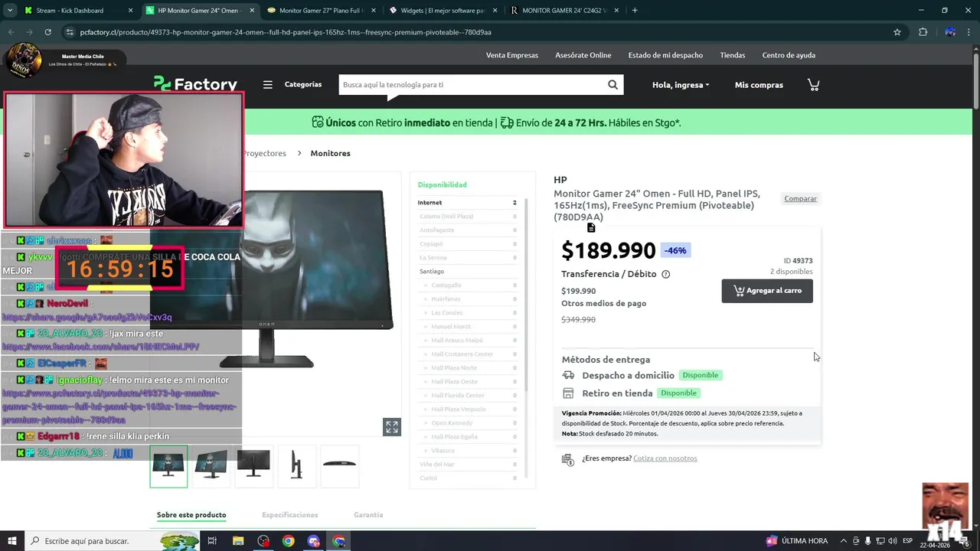Open the Centro de ayuda link

[789, 55]
